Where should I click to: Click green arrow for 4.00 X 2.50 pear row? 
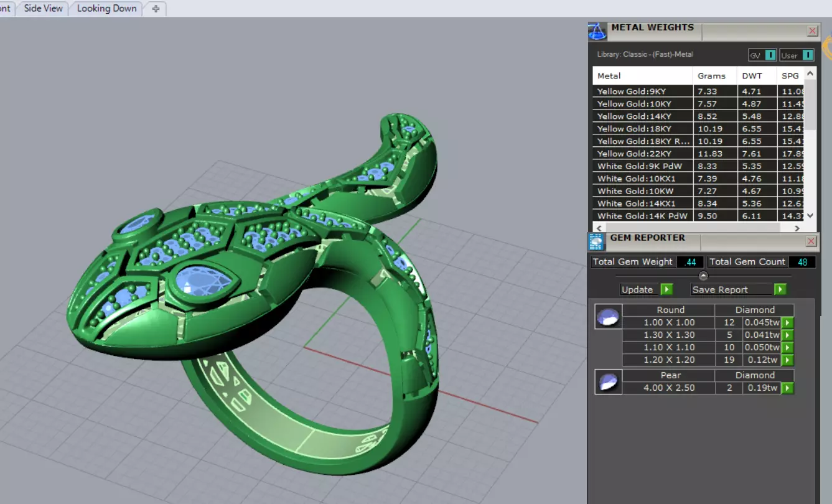(x=788, y=388)
